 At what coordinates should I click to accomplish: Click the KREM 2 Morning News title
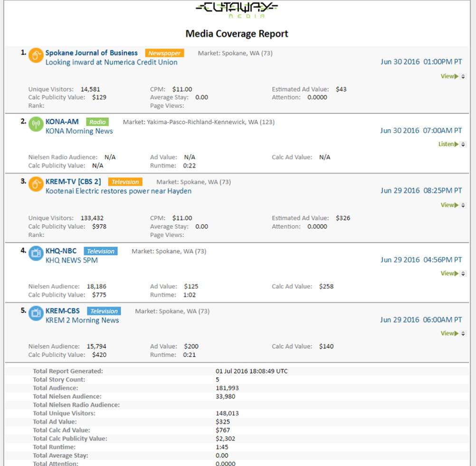pos(82,320)
